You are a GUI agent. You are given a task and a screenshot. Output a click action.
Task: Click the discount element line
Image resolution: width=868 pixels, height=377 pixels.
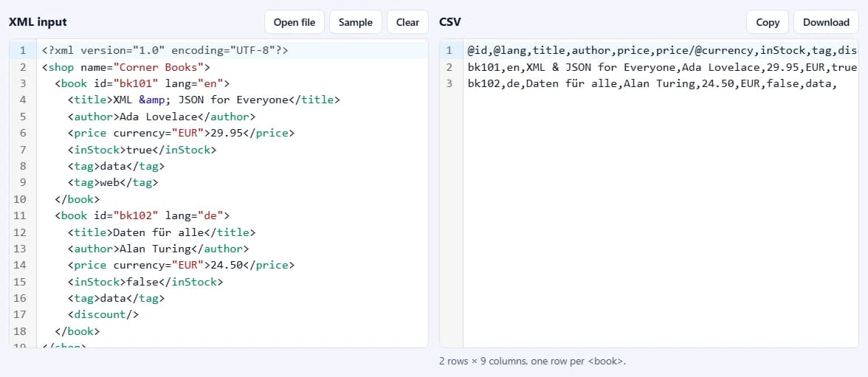point(232,314)
